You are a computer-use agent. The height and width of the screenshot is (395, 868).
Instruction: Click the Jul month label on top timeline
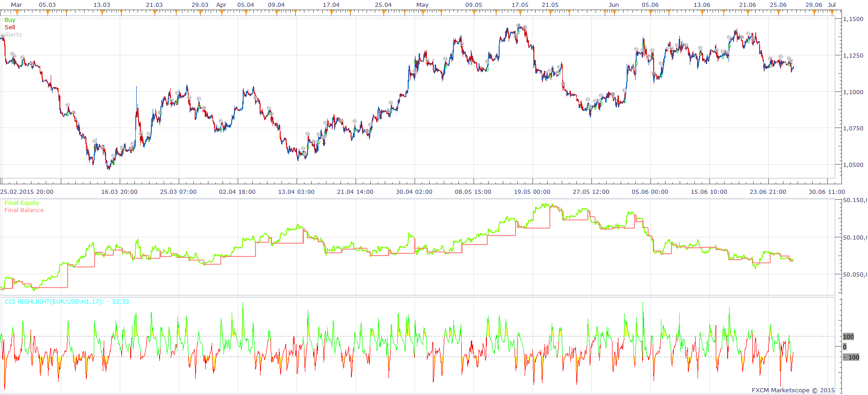coord(832,5)
